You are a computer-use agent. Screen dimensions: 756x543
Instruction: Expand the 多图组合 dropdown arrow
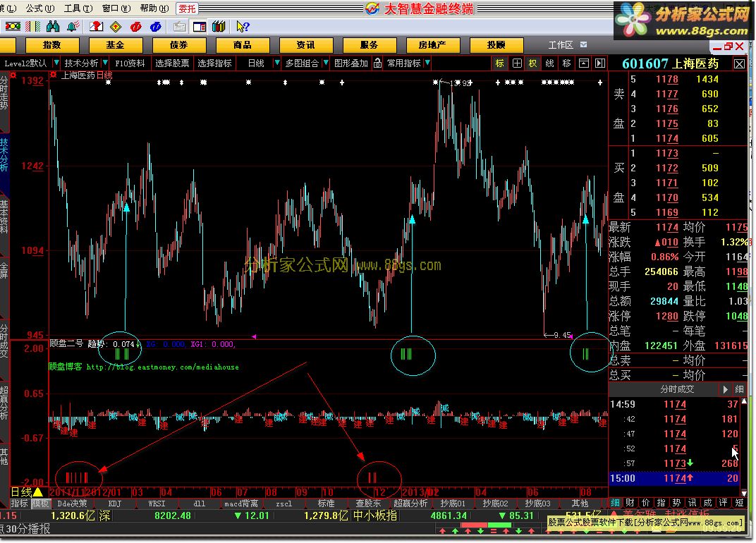coord(326,63)
